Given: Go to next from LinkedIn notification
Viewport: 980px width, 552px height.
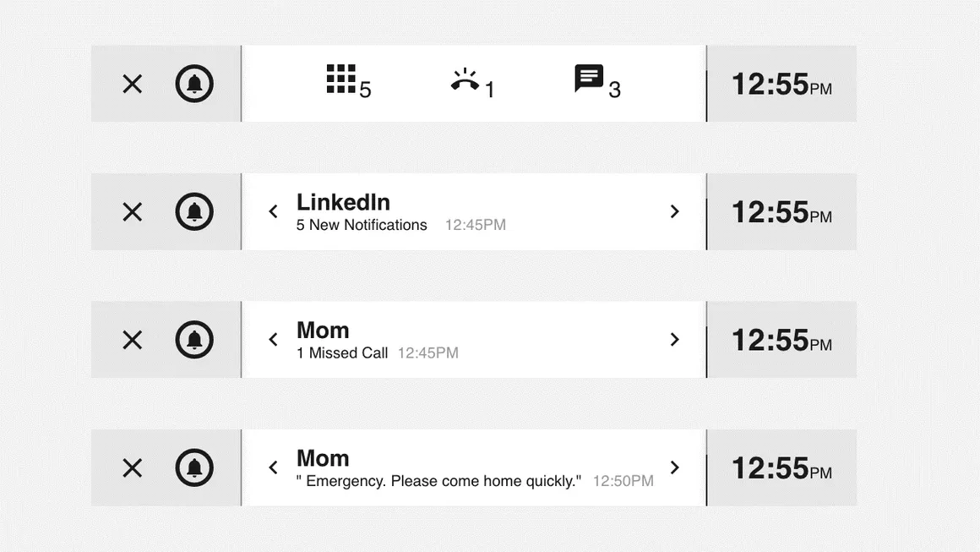Looking at the screenshot, I should (x=674, y=211).
